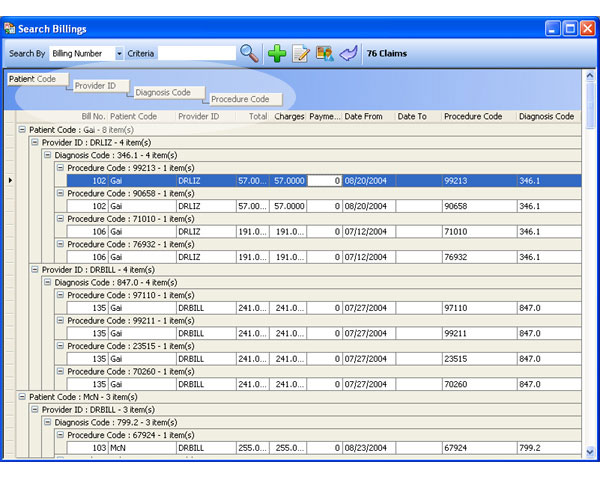This screenshot has height=479, width=600.
Task: Sort by the Date From column header
Action: (x=364, y=117)
